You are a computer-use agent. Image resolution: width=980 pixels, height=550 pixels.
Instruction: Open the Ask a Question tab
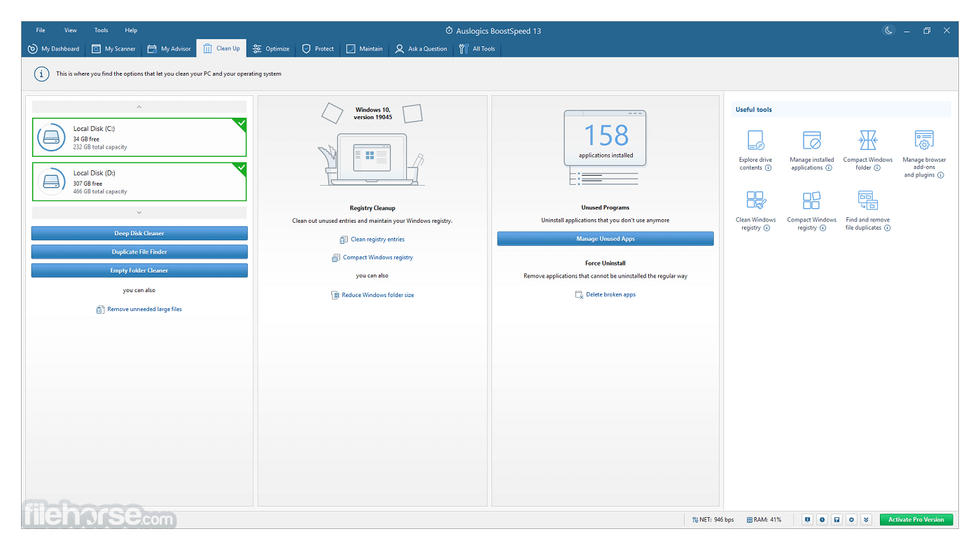point(421,49)
